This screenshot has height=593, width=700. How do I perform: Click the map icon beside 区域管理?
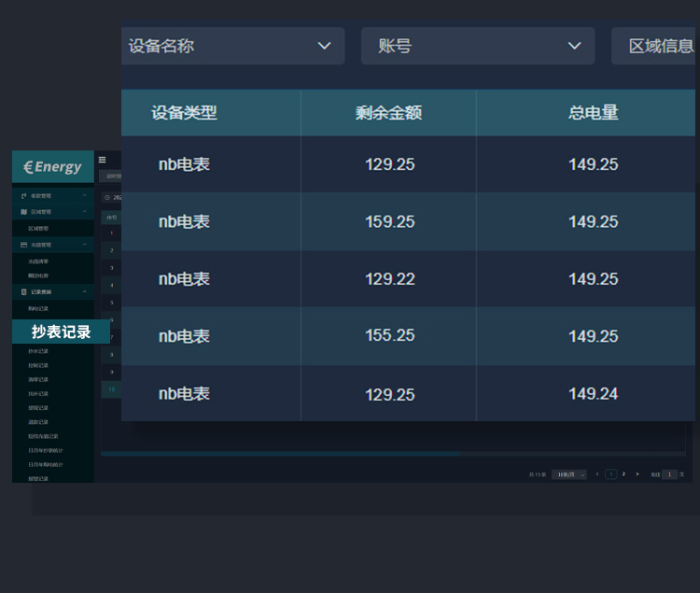23,212
